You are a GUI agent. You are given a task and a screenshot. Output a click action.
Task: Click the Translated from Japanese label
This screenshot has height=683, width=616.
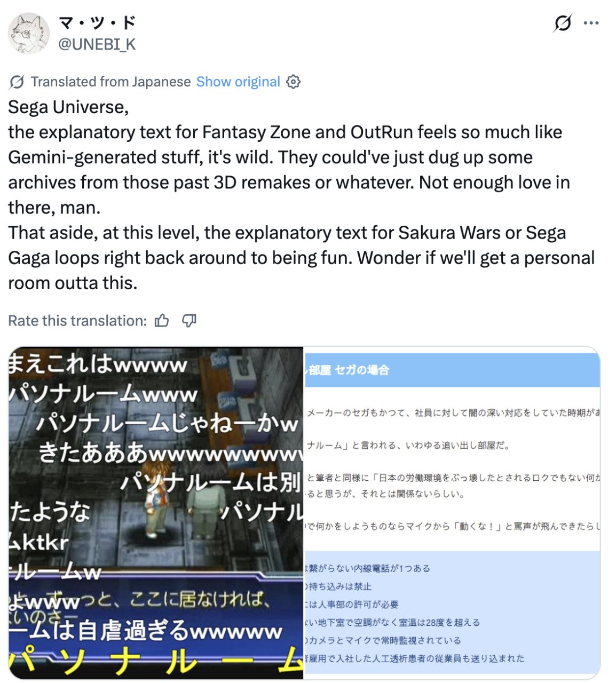click(110, 82)
